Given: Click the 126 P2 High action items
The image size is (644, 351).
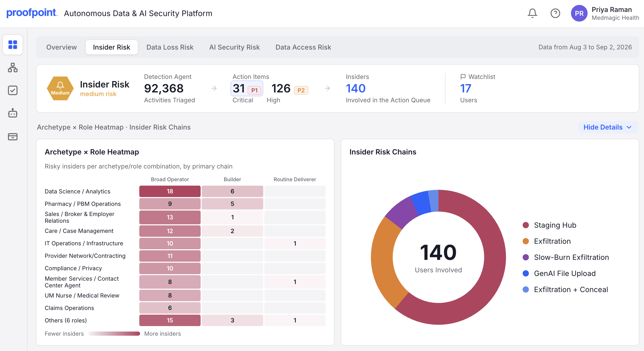Looking at the screenshot, I should click(x=290, y=89).
